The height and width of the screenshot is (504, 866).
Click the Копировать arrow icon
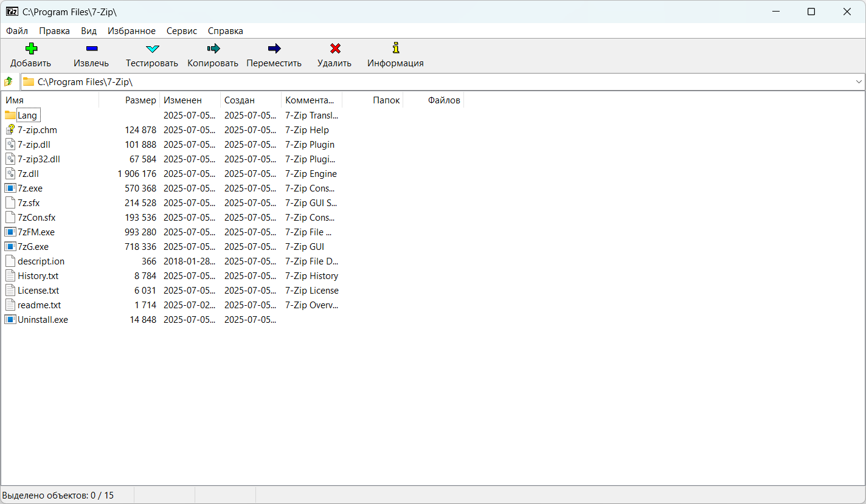tap(213, 49)
